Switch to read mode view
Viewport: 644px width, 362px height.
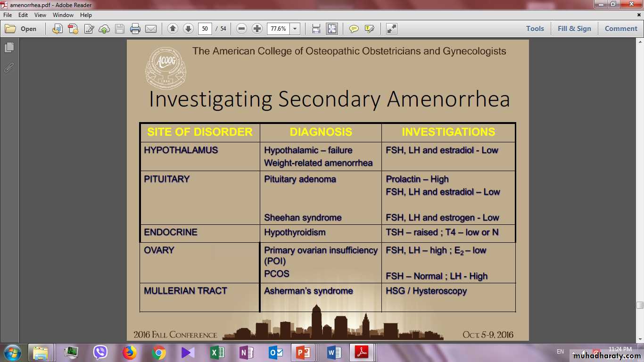[391, 29]
